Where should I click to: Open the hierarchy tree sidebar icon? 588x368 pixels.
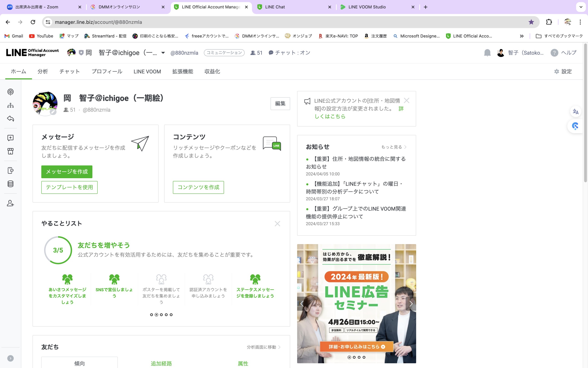[10, 105]
